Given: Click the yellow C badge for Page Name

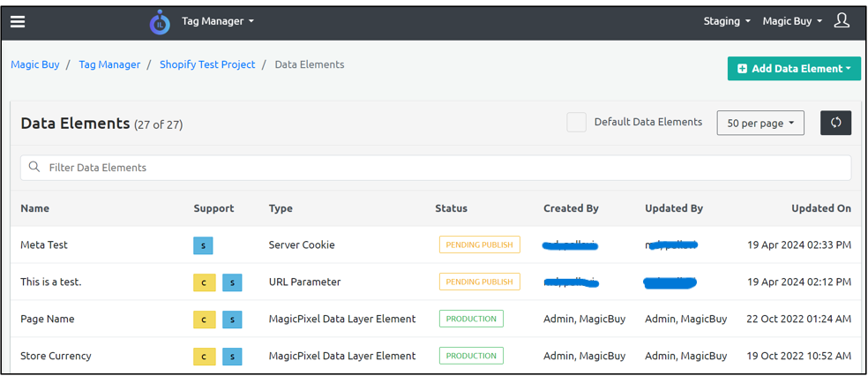Looking at the screenshot, I should pyautogui.click(x=203, y=320).
